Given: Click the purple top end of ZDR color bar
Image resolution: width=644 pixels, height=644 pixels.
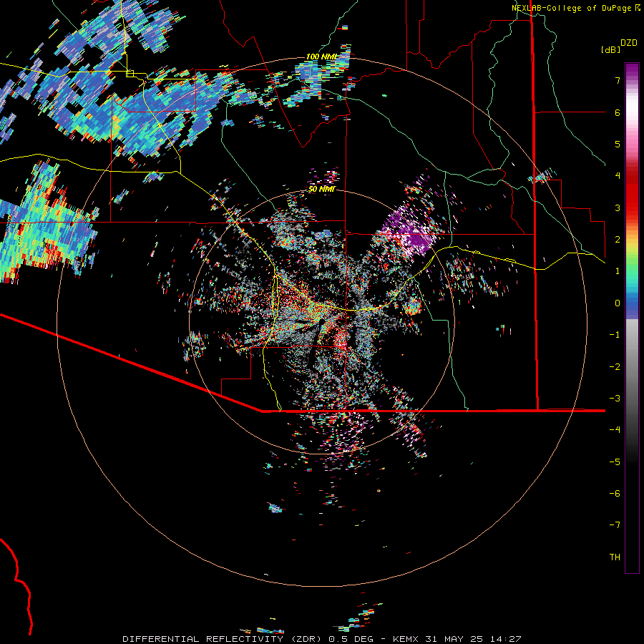Looking at the screenshot, I should [632, 71].
